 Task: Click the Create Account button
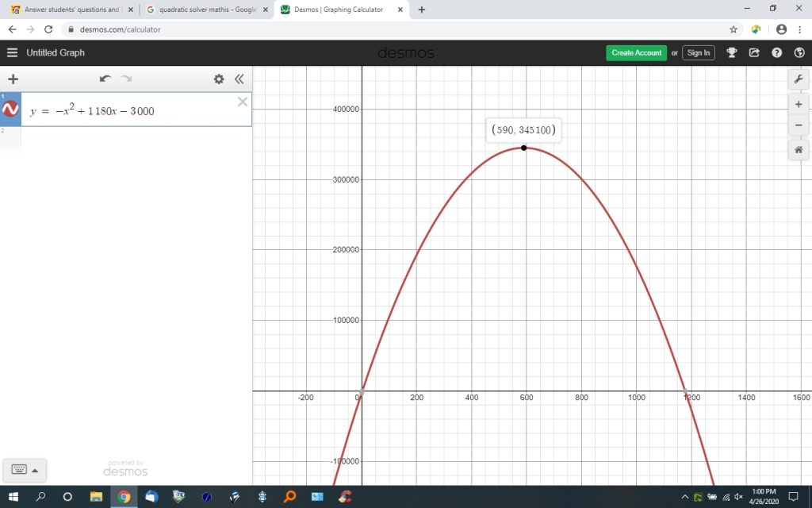coord(637,52)
